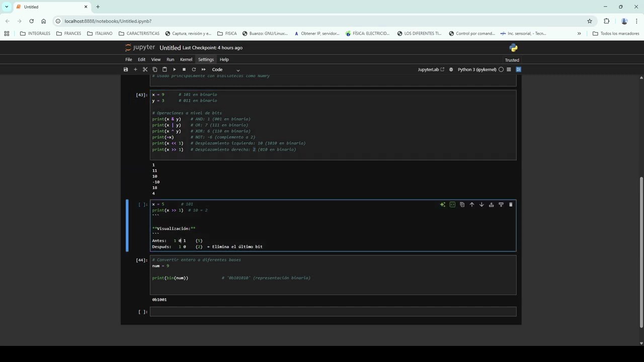Open cell type dropdown showing Code
This screenshot has height=362, width=644.
(225, 69)
